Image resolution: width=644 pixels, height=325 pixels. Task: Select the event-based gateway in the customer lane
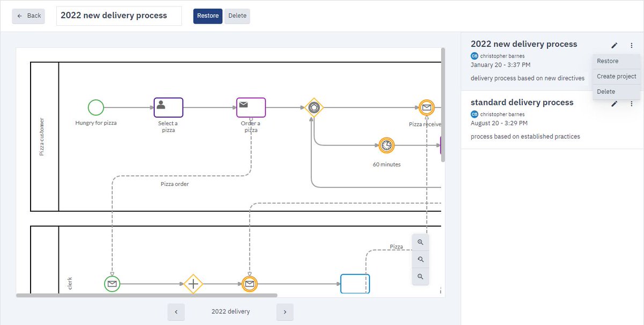(x=313, y=107)
